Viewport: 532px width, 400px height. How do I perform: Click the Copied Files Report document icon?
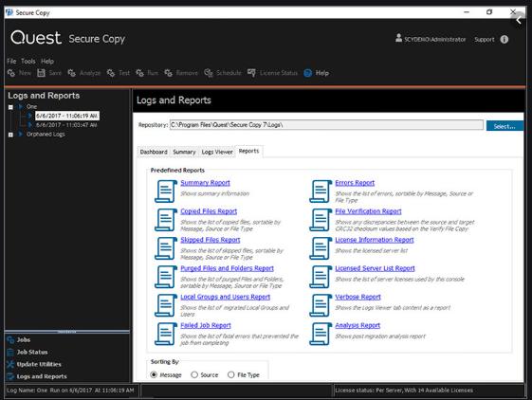pos(166,220)
